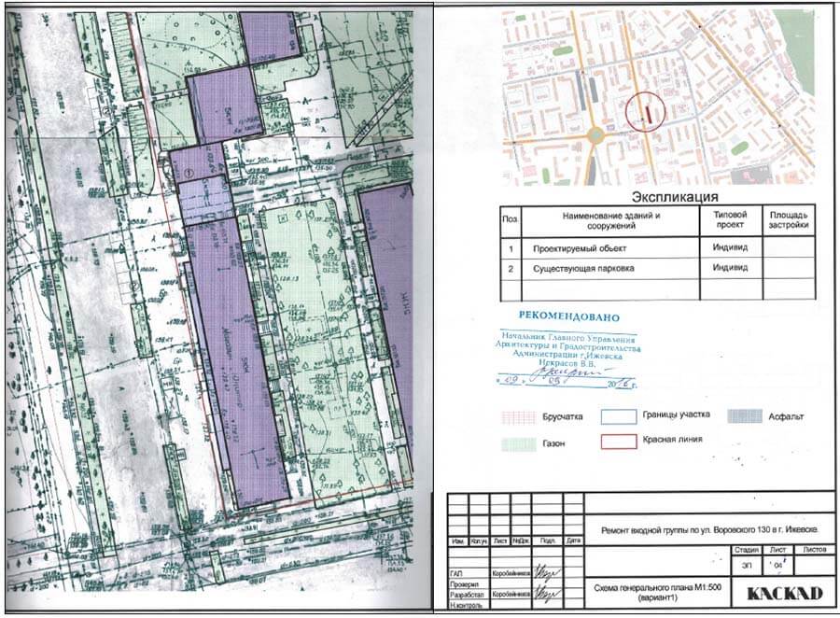The width and height of the screenshot is (840, 618).
Task: Click the large green lawn area on plan
Action: [322, 355]
